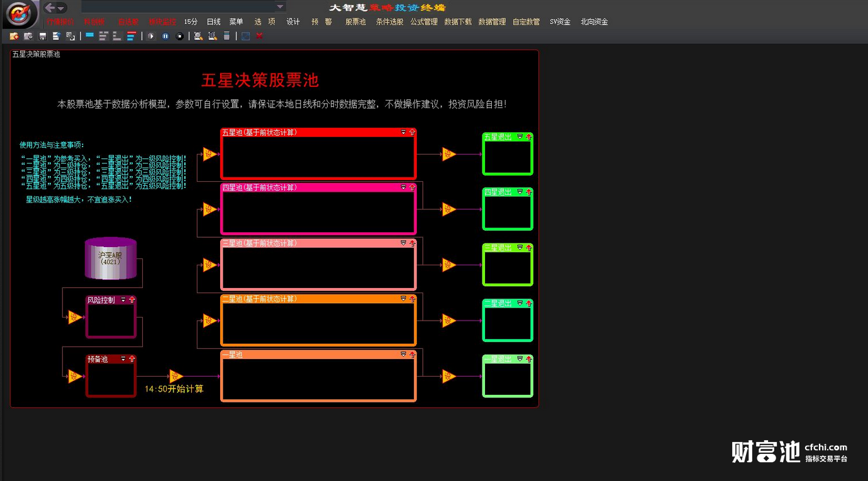868x481 pixels.
Task: Expand the 二星池 box dropdown arrow
Action: pos(404,299)
